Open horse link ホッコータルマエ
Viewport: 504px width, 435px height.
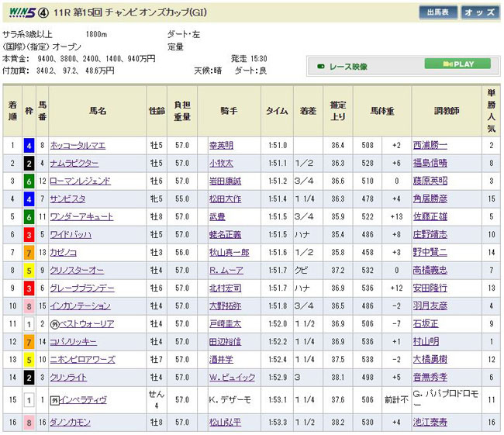(84, 145)
